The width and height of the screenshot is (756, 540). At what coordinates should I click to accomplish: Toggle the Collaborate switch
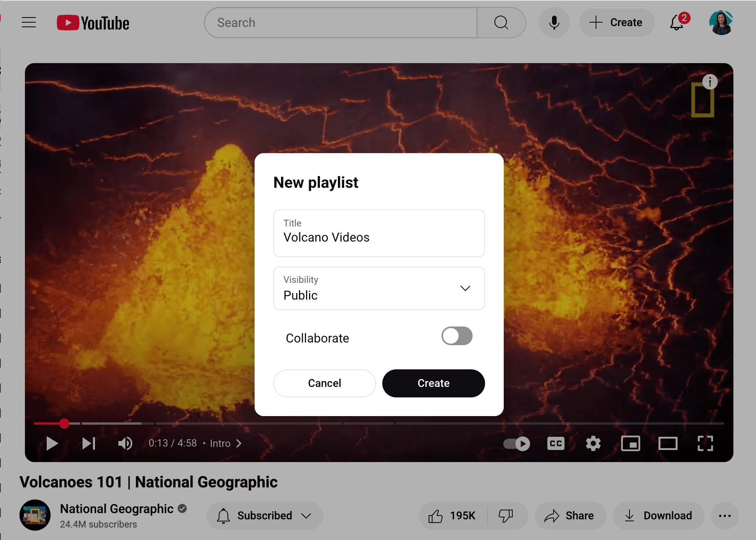(457, 336)
